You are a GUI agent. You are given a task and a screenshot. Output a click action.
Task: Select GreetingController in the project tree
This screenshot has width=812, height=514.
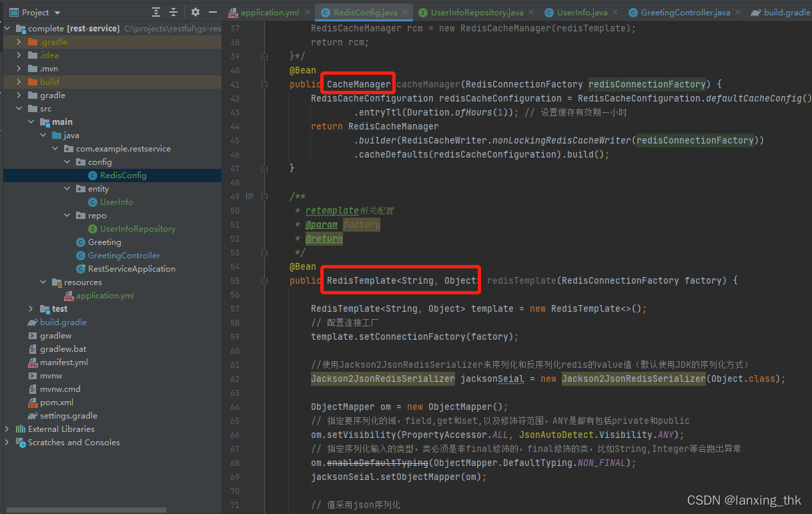click(124, 256)
